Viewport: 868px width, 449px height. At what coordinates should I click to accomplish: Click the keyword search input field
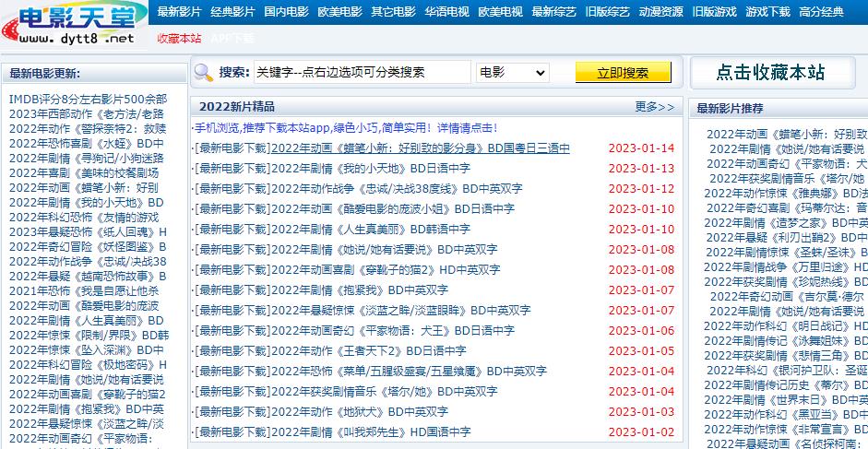click(362, 72)
